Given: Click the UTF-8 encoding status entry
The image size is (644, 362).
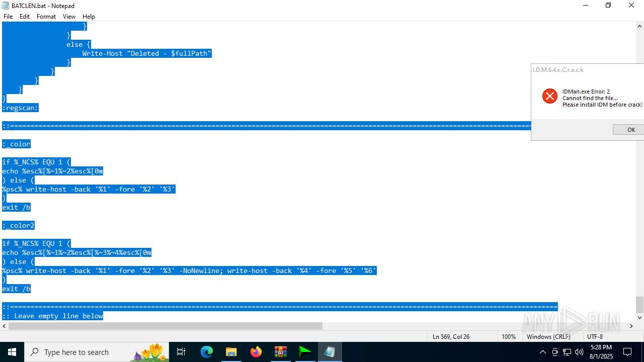Looking at the screenshot, I should 595,337.
